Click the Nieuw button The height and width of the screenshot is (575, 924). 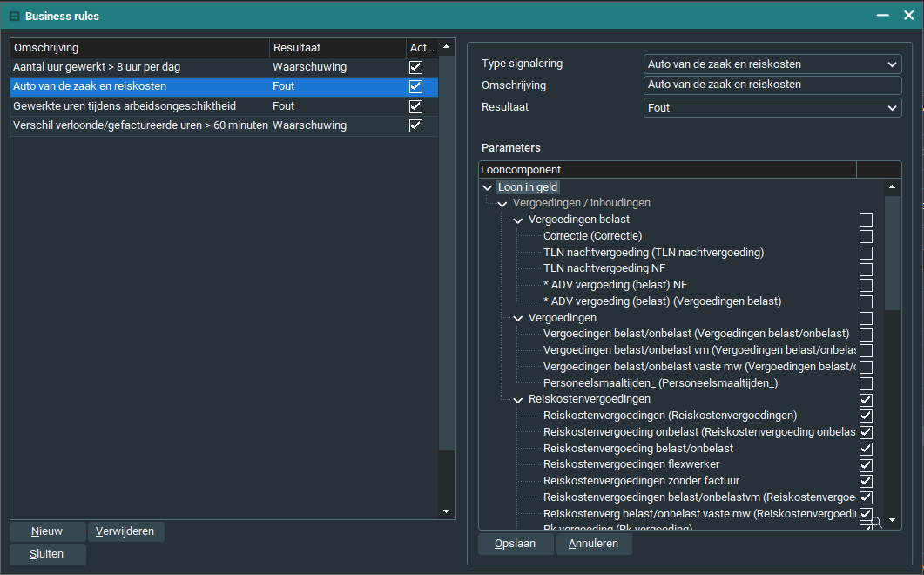[48, 531]
